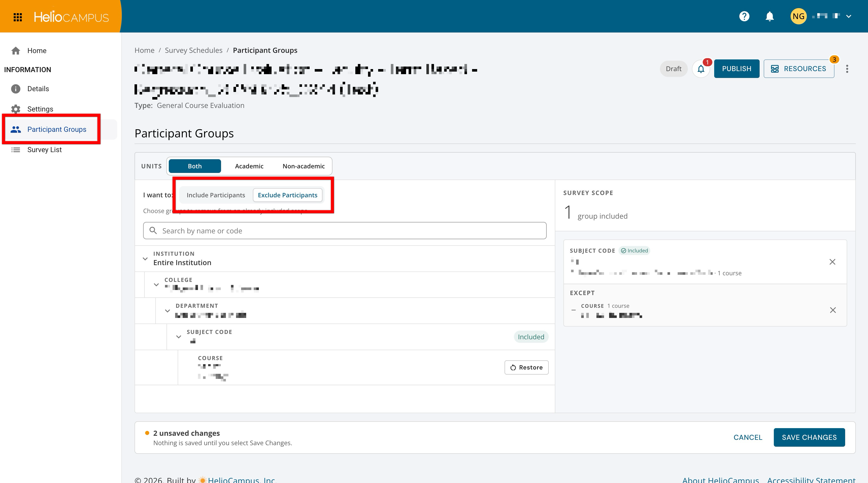Switch to Exclude Participants
Screen dimensions: 868x483
tap(287, 195)
